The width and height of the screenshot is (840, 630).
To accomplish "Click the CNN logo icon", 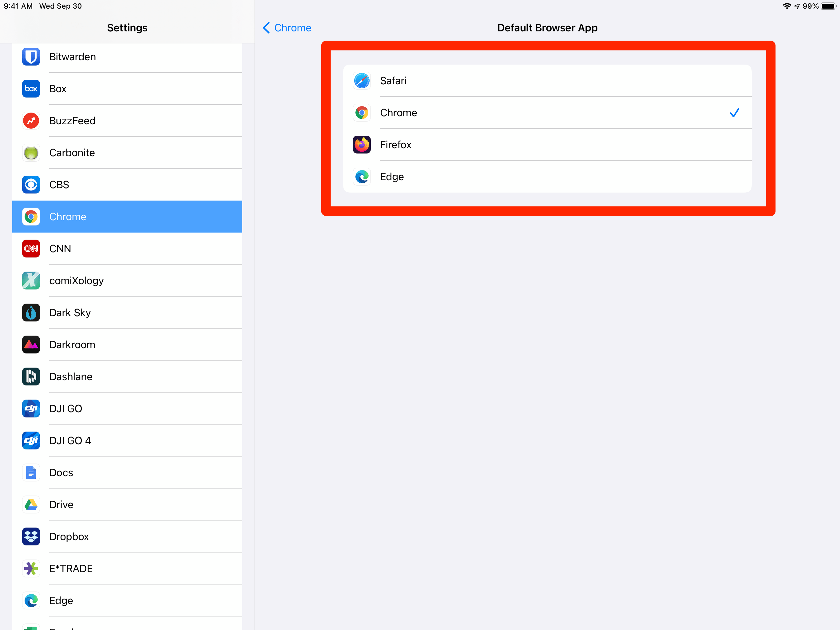I will click(31, 249).
